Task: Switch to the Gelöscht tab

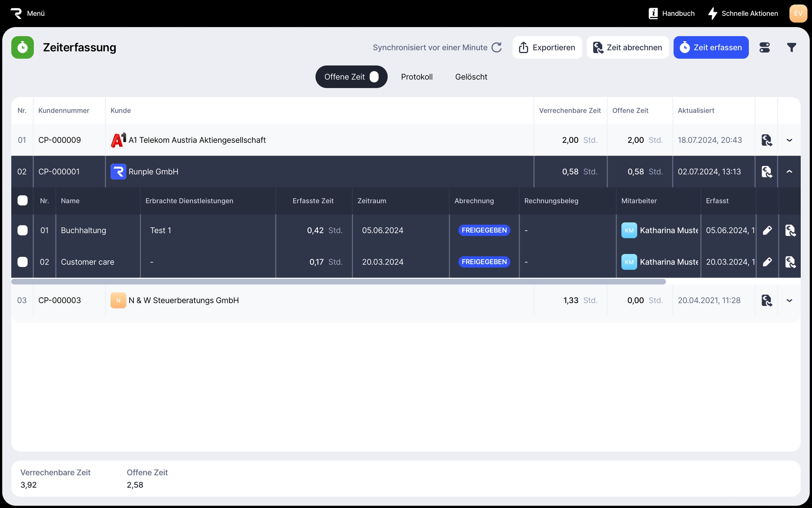Action: 471,77
